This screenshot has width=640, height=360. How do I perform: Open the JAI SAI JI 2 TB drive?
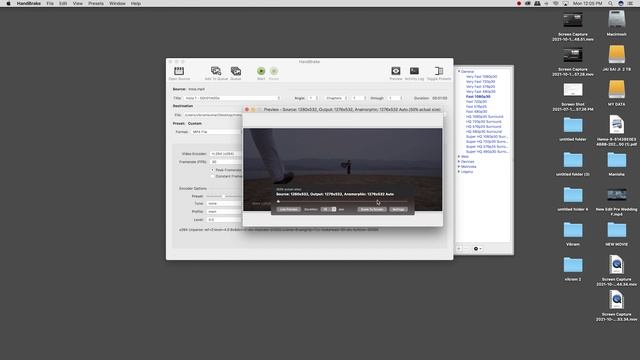[x=616, y=55]
